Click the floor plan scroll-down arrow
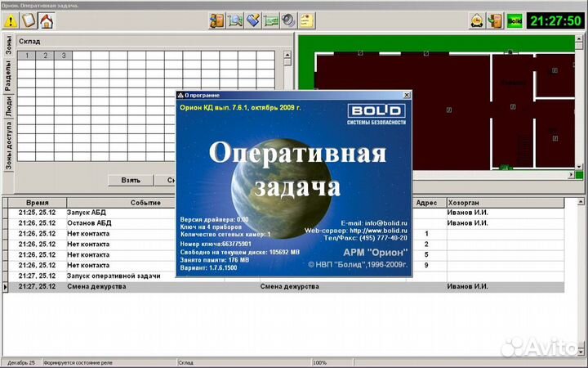The image size is (588, 368). (579, 167)
